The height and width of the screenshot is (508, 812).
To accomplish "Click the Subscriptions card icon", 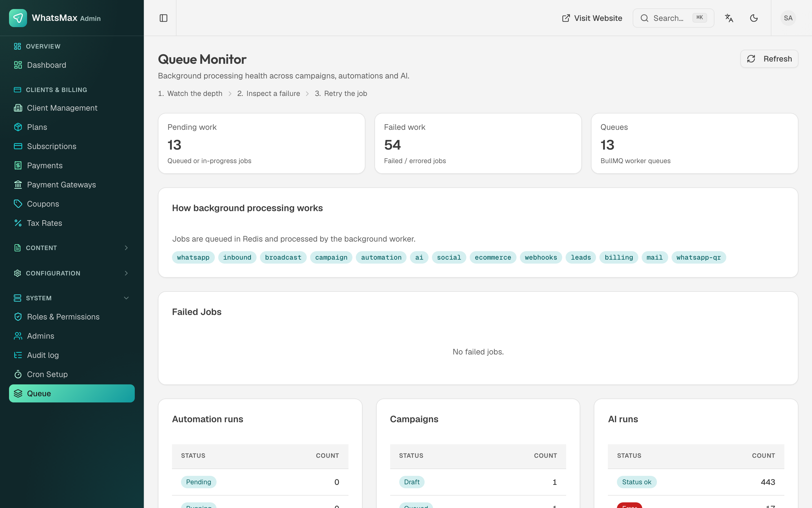I will click(x=18, y=146).
